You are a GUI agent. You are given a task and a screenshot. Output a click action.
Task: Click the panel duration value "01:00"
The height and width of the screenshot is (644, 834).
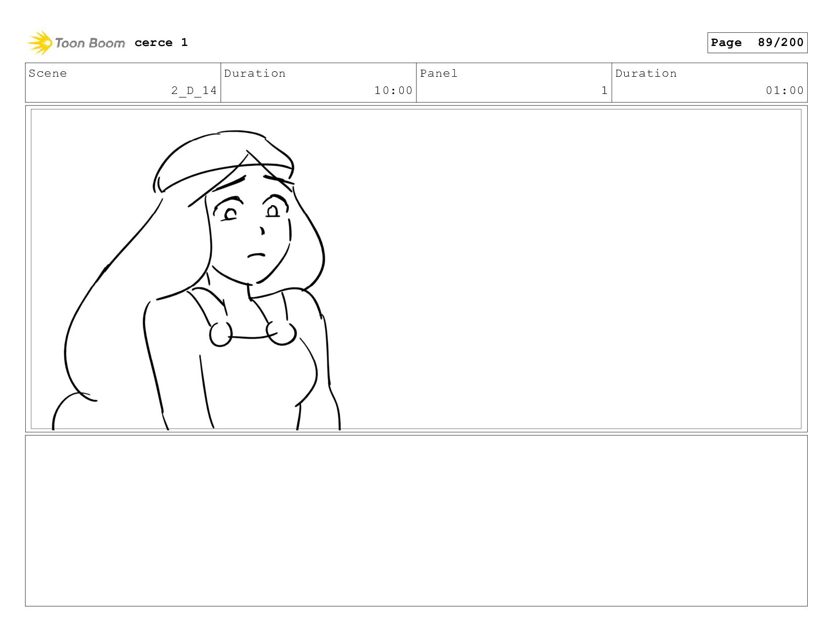[784, 91]
